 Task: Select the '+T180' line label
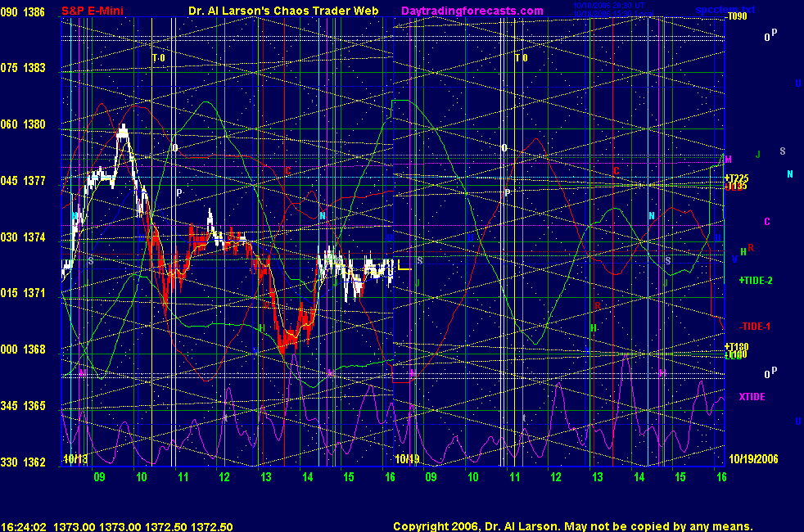tap(737, 347)
